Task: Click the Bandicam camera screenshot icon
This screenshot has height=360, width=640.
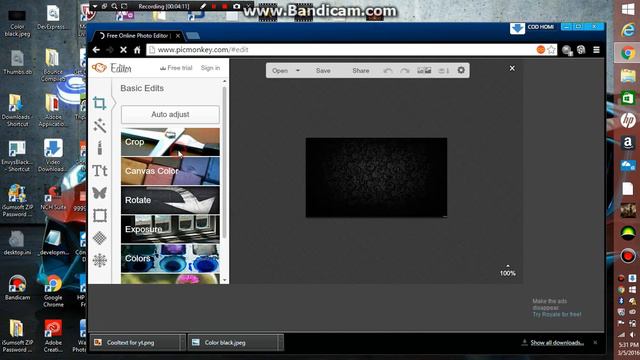Action: click(237, 7)
